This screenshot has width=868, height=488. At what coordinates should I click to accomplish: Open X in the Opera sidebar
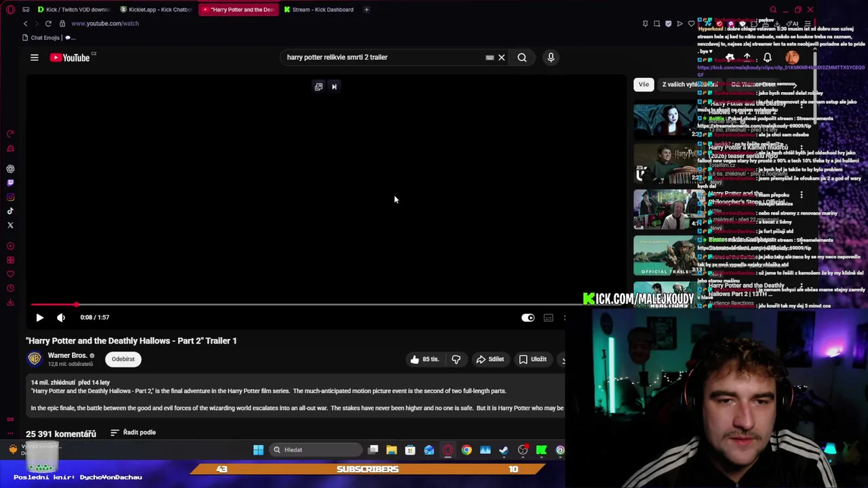coord(10,225)
